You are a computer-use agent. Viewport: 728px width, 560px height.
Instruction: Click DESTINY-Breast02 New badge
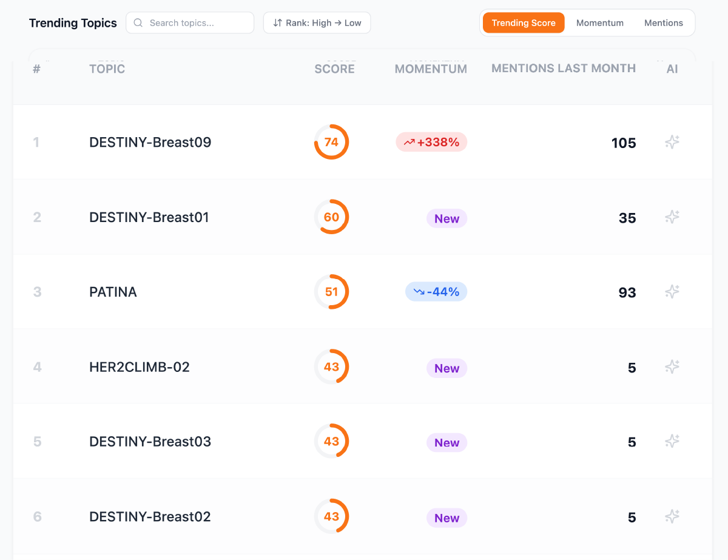click(447, 518)
